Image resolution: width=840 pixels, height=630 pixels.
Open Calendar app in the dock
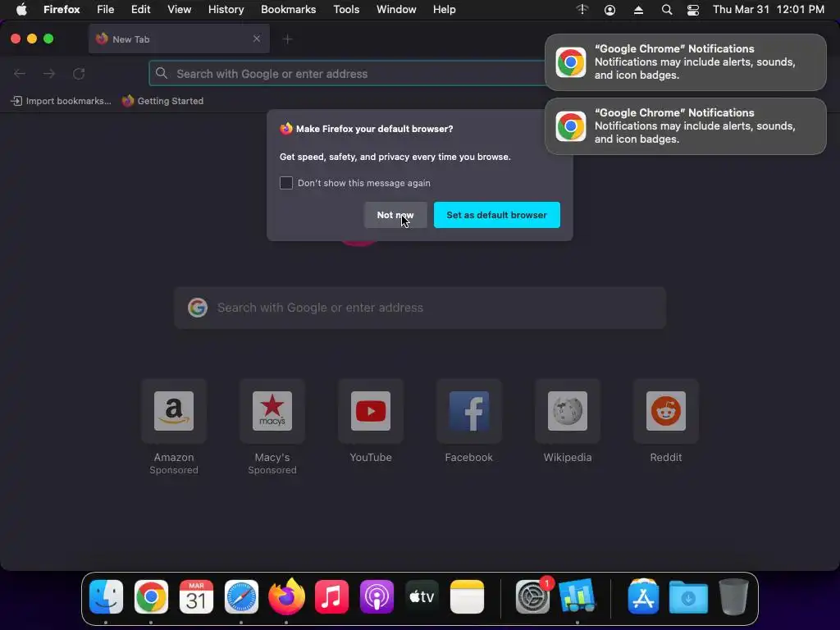(x=196, y=596)
